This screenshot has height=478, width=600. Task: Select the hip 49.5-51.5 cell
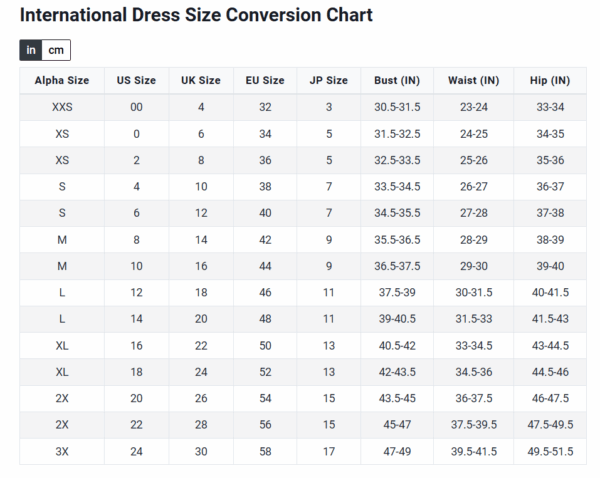coord(550,451)
